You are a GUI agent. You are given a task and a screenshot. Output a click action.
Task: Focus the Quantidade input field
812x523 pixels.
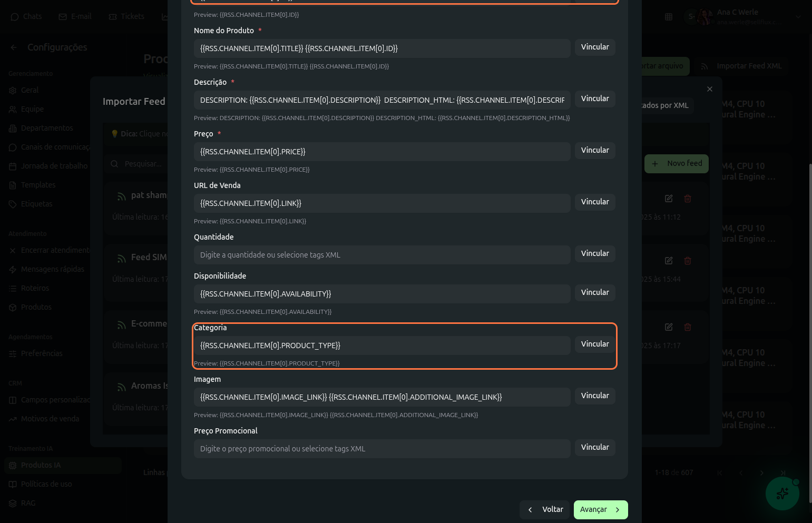381,255
